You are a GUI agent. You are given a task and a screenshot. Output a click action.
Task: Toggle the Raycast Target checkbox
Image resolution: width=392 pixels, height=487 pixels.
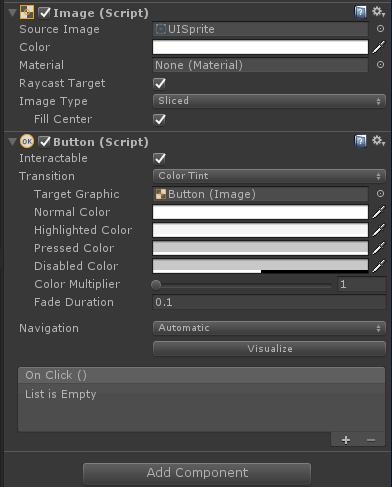(x=159, y=83)
